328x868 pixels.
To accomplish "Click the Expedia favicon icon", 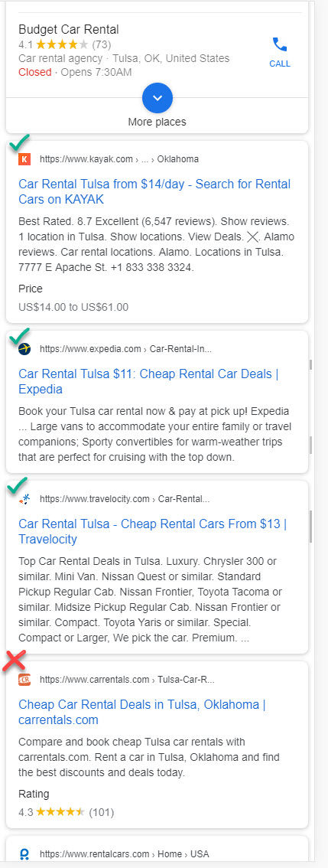I will point(24,349).
